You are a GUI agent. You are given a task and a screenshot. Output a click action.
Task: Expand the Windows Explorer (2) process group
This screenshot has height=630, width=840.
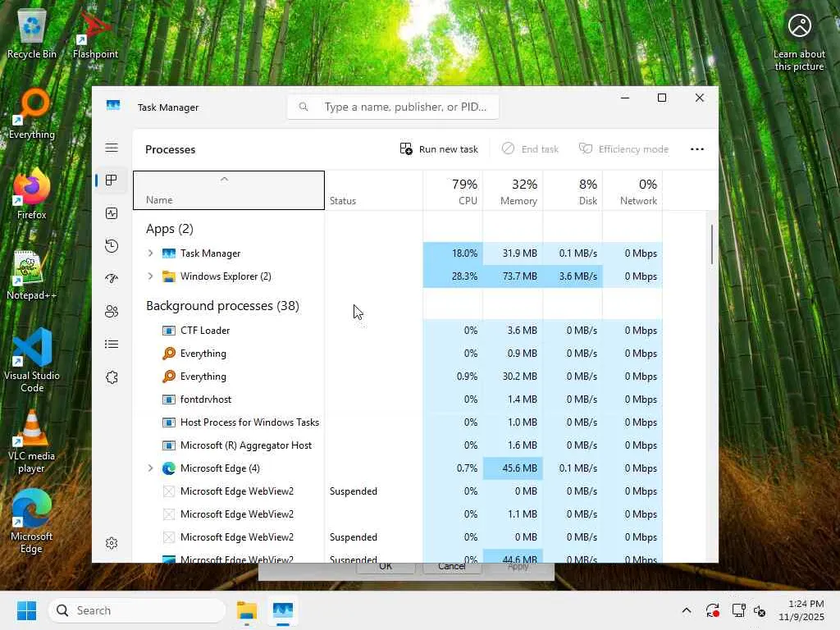click(x=151, y=276)
